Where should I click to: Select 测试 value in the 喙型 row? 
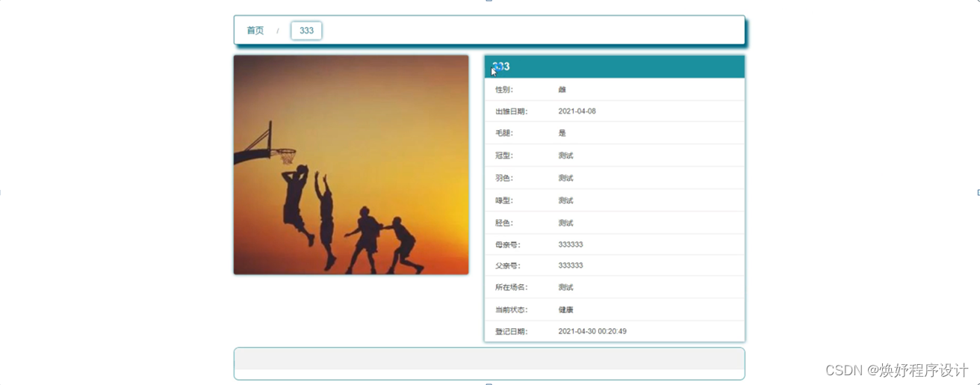tap(565, 200)
